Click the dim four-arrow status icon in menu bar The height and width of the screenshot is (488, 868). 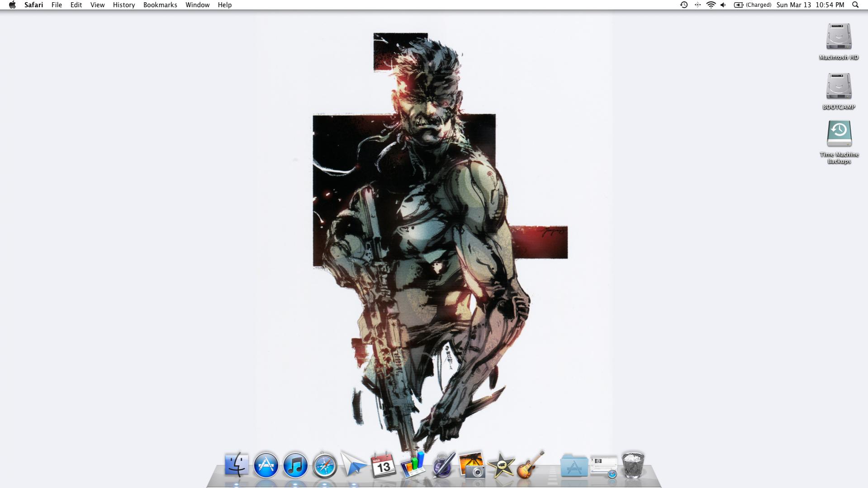[x=697, y=5]
